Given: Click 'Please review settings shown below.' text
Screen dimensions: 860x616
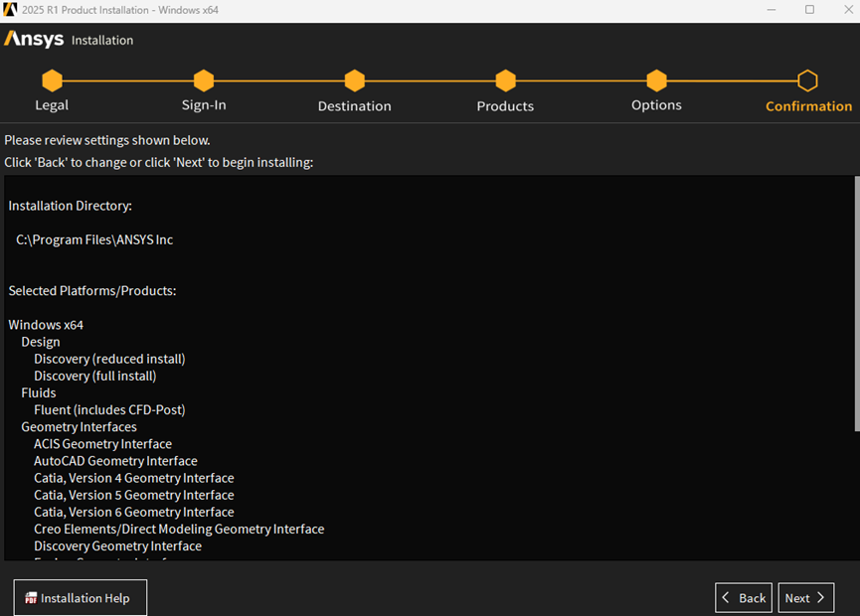Looking at the screenshot, I should coord(107,140).
